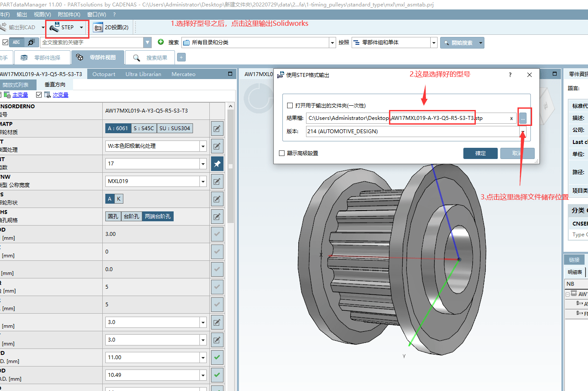The height and width of the screenshot is (391, 588).
Task: Select the 圆孔 bore option
Action: (113, 216)
